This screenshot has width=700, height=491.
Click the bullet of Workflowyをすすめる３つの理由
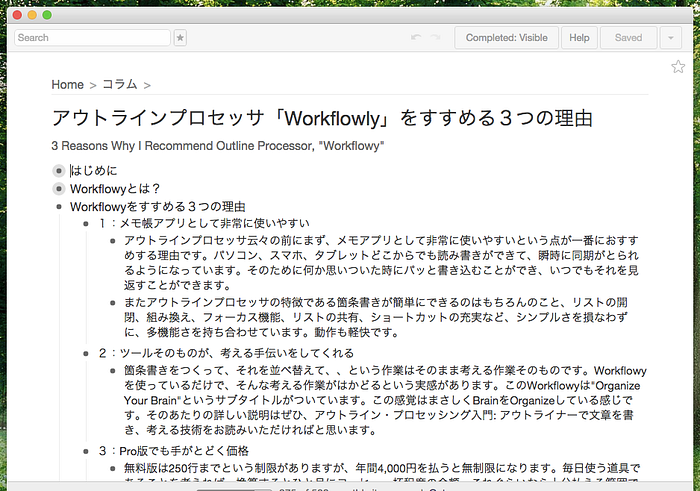59,207
